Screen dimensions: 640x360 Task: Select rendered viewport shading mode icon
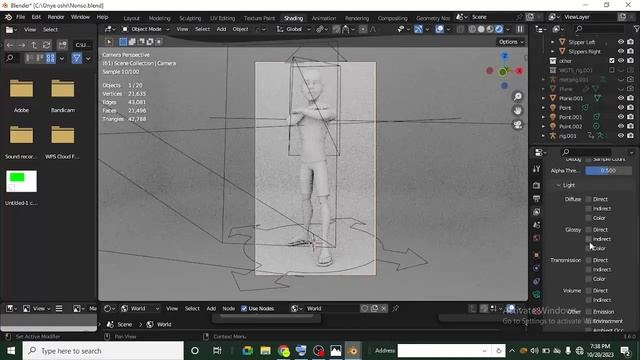499,29
